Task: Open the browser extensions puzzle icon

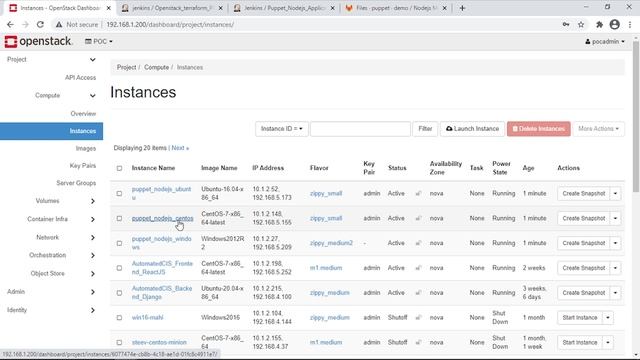Action: tap(599, 24)
